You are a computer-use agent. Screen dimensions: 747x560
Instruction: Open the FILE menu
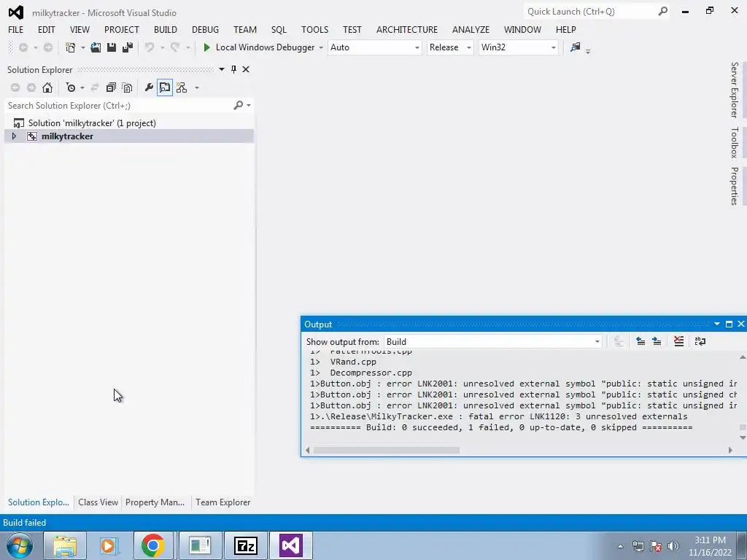[x=16, y=29]
